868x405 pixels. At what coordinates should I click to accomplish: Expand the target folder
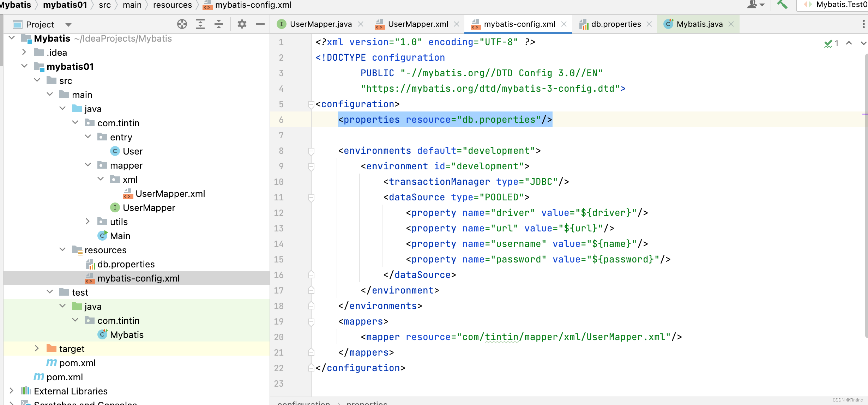(37, 349)
